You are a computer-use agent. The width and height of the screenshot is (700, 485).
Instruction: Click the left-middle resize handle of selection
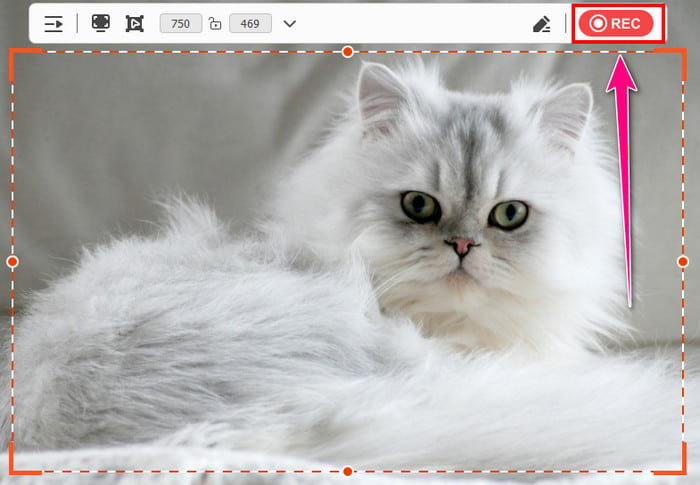(x=12, y=262)
